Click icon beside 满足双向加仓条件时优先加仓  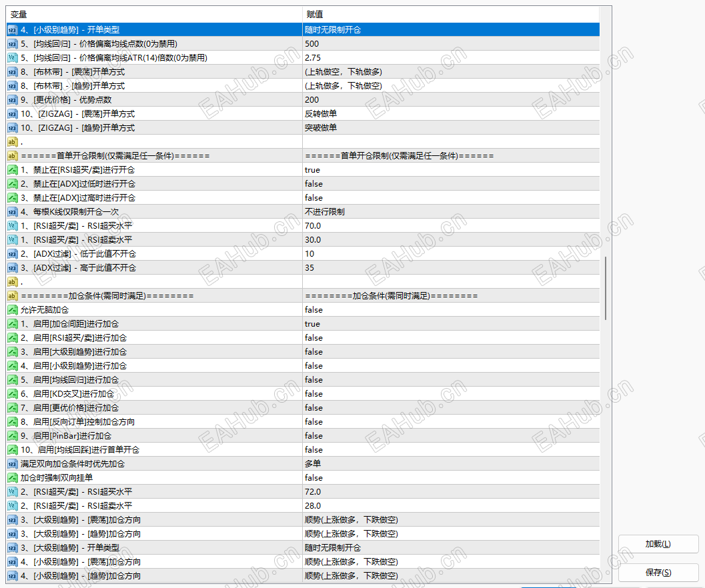pos(12,464)
